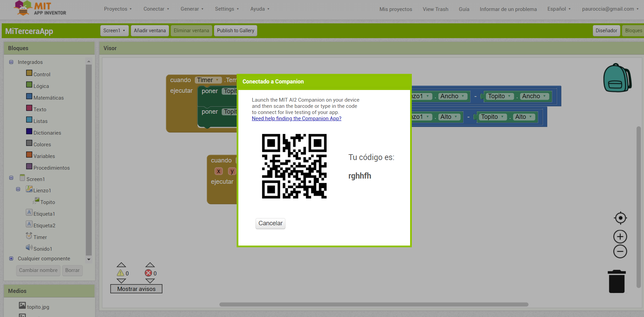
Task: Click Publish to Gallery button
Action: (x=236, y=31)
